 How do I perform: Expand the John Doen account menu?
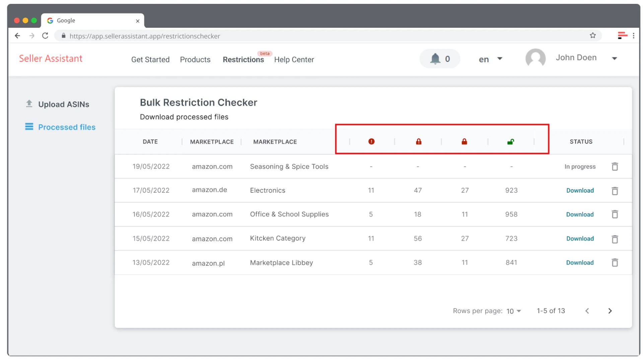click(x=615, y=58)
